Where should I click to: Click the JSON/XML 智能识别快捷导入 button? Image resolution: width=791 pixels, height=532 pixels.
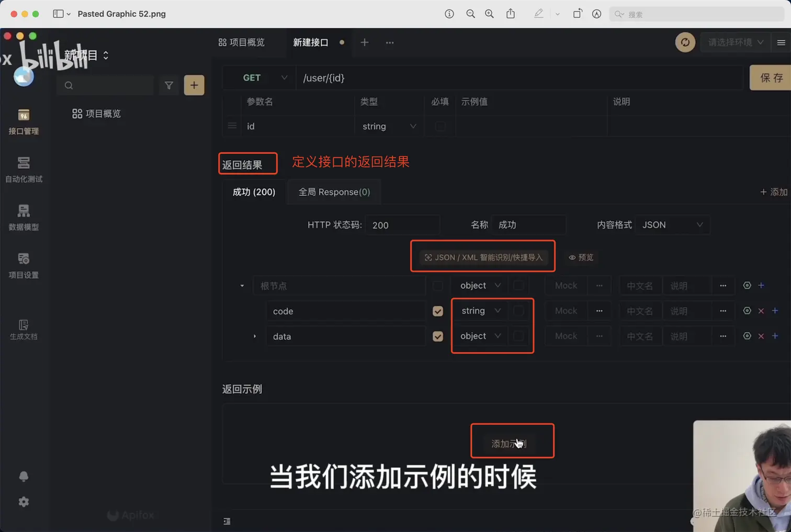482,256
